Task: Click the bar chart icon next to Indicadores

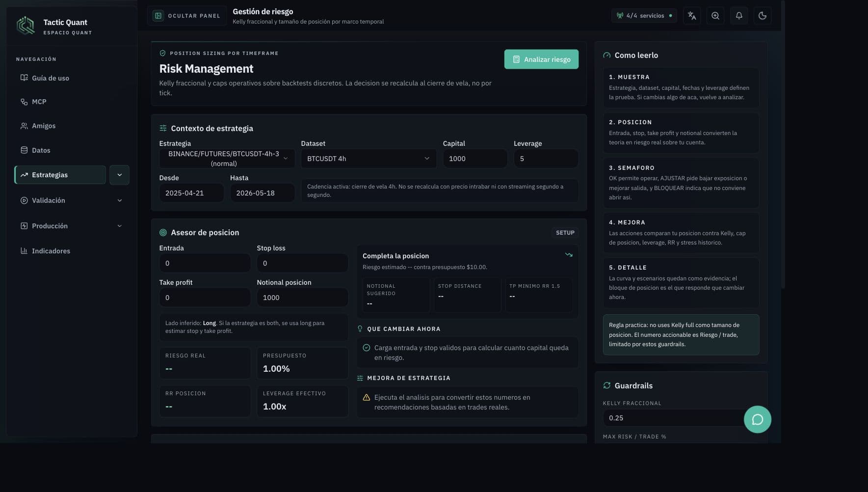Action: (24, 250)
